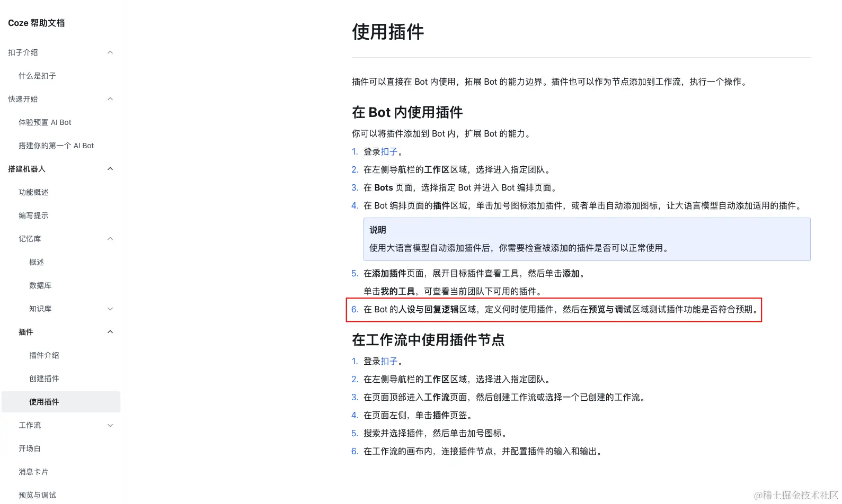
Task: Open 搭建你的第一个 AI Bot page
Action: pos(56,146)
